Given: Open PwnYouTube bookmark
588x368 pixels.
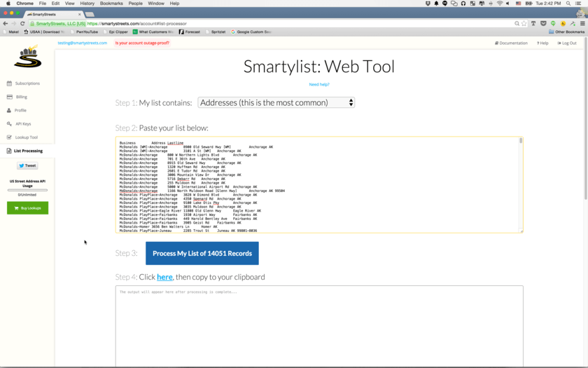Looking at the screenshot, I should click(84, 32).
